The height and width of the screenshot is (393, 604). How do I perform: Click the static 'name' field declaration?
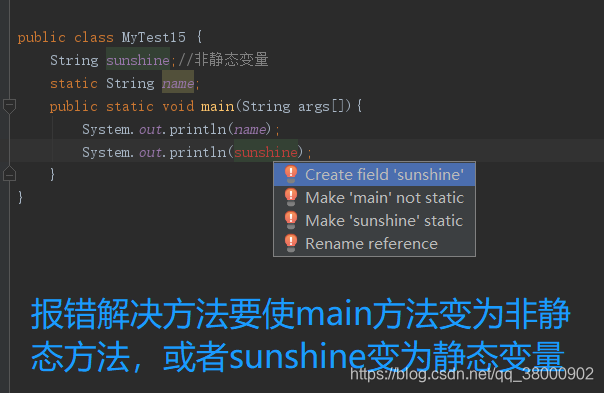tap(178, 83)
